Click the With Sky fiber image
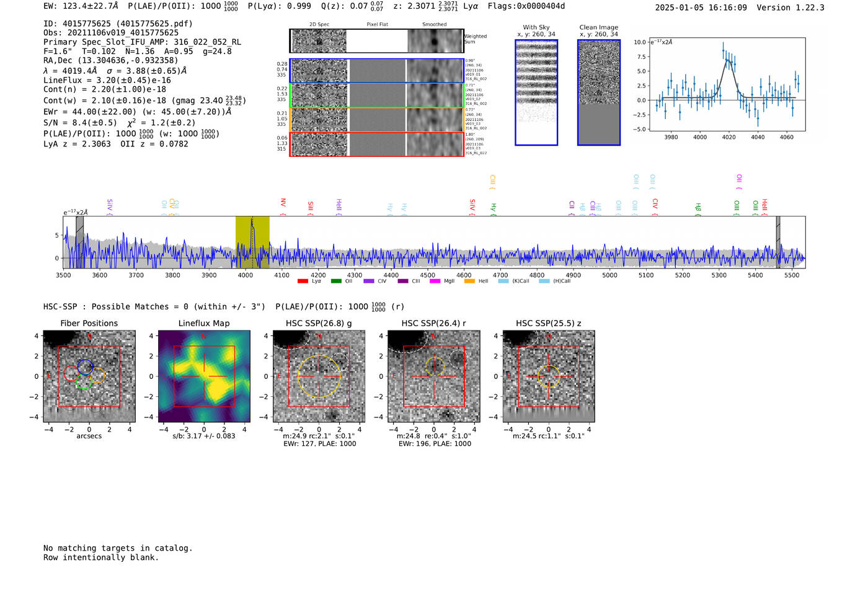Screen dimensions: 868x591 (536, 92)
